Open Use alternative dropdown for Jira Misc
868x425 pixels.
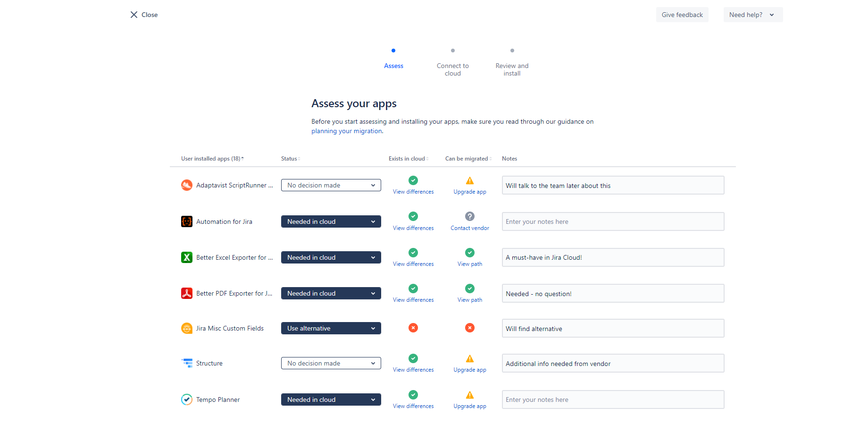tap(331, 328)
